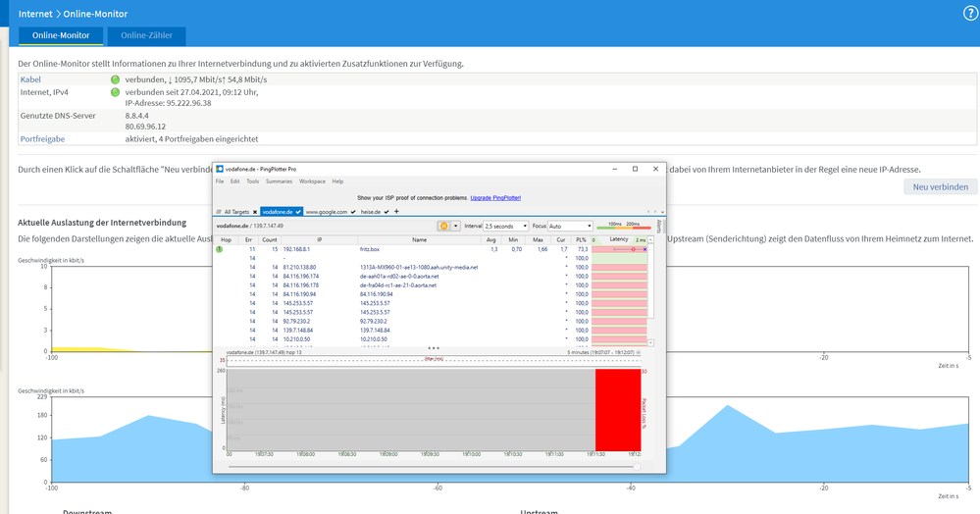Add a new target tab with plus icon
This screenshot has width=980, height=514.
pyautogui.click(x=397, y=212)
